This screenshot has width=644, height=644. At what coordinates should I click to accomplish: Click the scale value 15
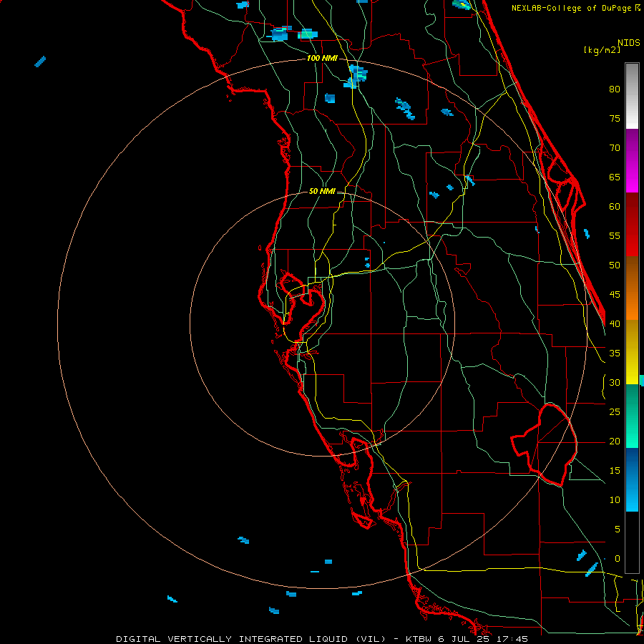[615, 470]
